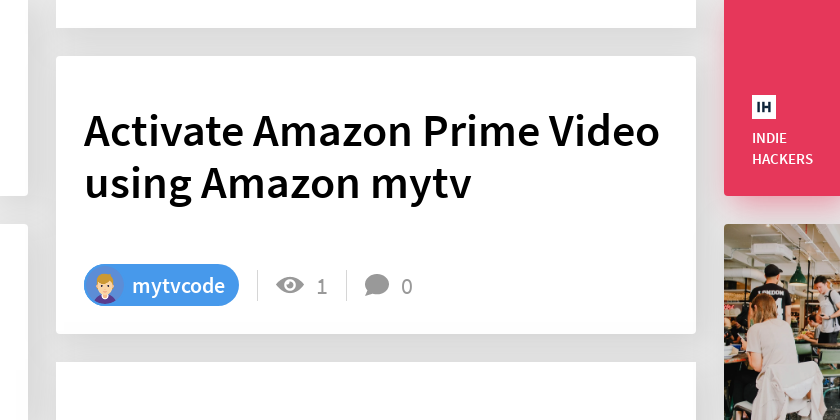Open the Activate Amazon Prime Video post
The image size is (840, 420).
click(376, 194)
